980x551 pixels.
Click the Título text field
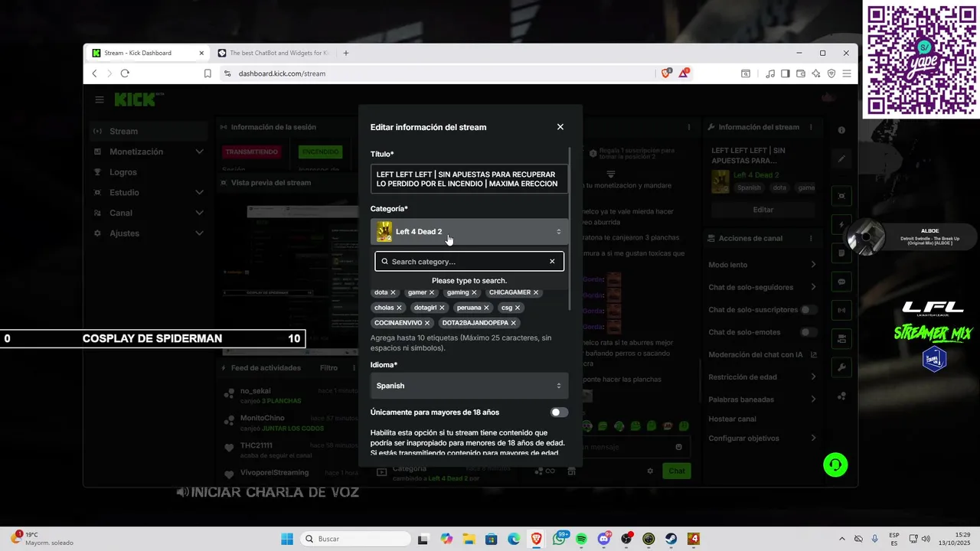point(469,179)
